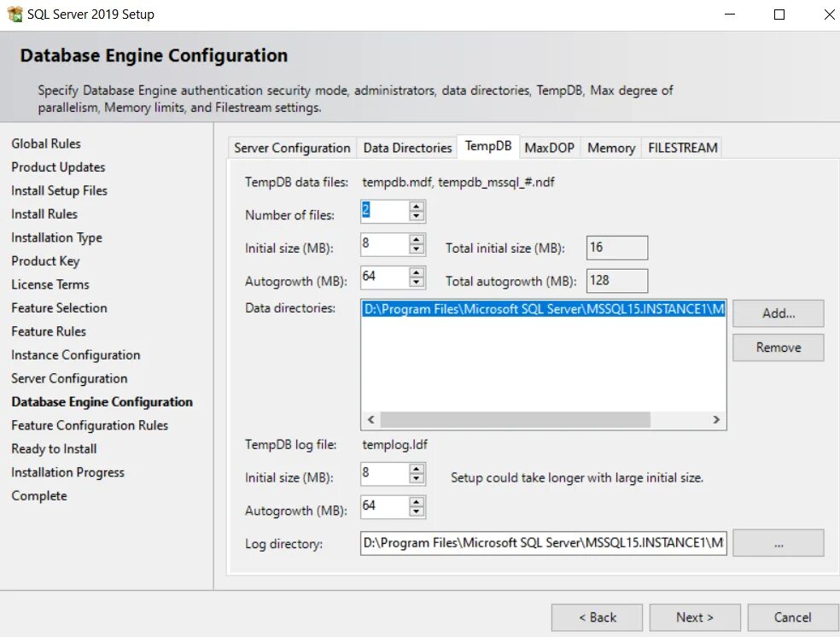The image size is (840, 637).
Task: Click log file Autogrowth input field
Action: coord(385,507)
